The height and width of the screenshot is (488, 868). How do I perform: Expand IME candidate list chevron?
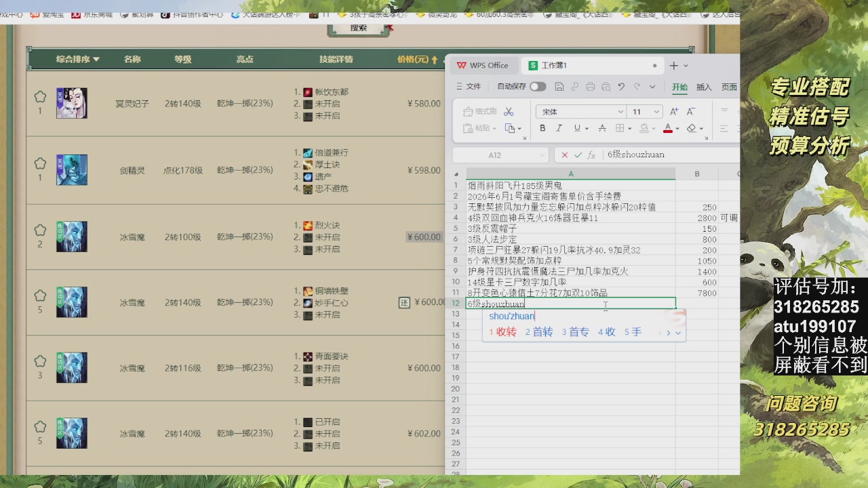[x=678, y=332]
